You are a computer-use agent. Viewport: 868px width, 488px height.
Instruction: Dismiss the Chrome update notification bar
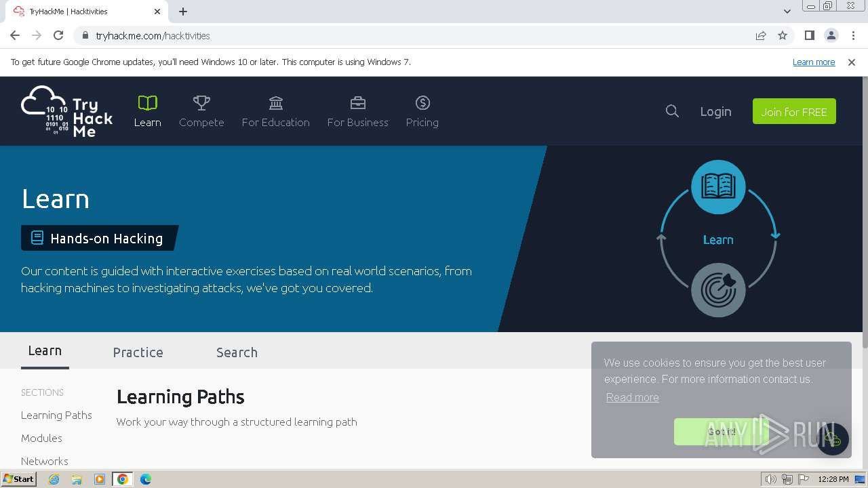[852, 62]
